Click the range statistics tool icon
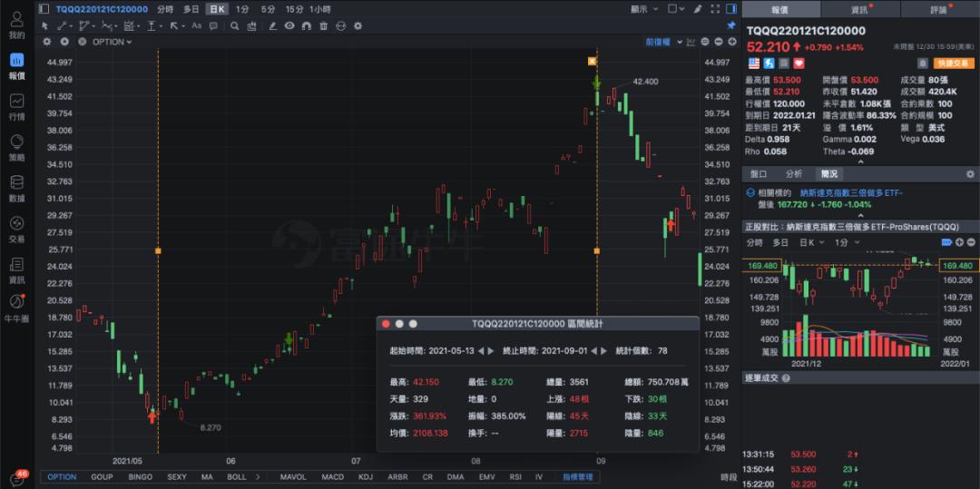The width and height of the screenshot is (980, 489). [x=252, y=25]
